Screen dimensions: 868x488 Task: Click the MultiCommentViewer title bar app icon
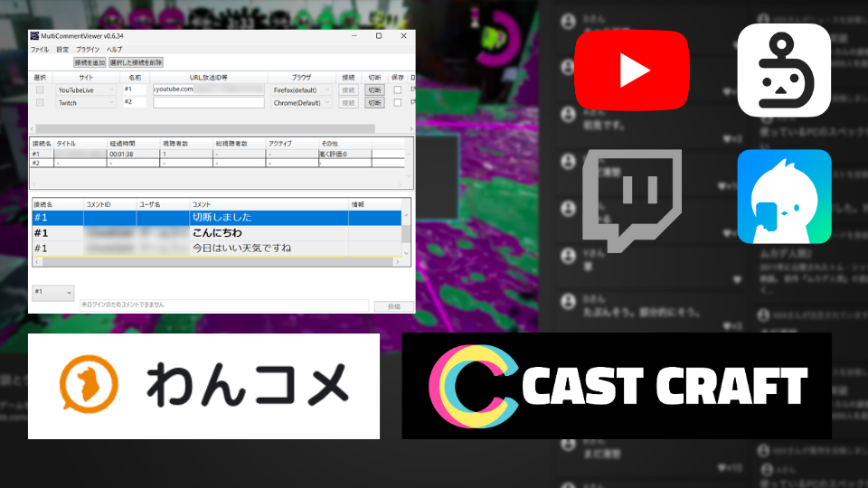click(34, 36)
